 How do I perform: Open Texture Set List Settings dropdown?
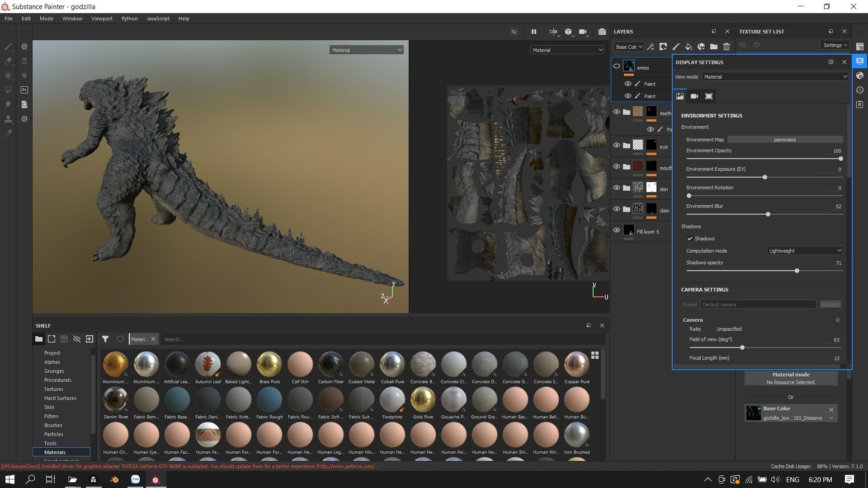835,45
